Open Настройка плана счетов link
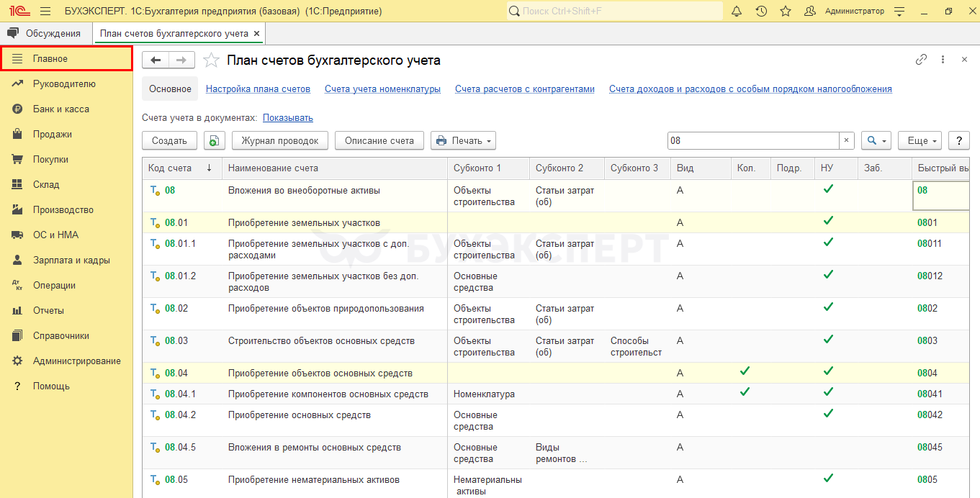Screen dimensions: 980x498 [x=258, y=89]
